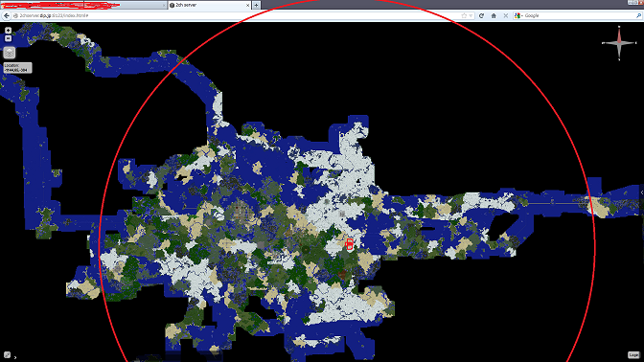644x362 pixels.
Task: Open a new tab with plus button
Action: click(x=256, y=5)
